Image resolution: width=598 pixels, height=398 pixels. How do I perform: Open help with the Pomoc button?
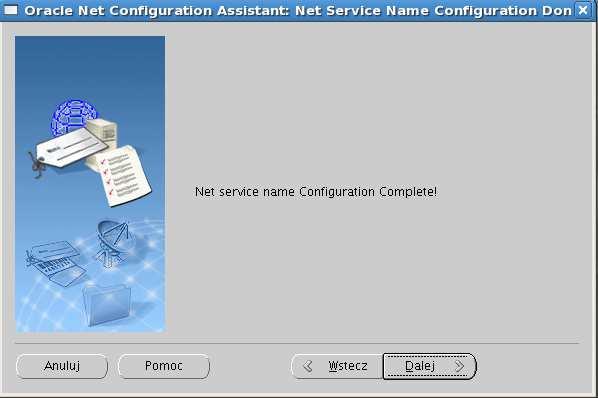pyautogui.click(x=164, y=366)
